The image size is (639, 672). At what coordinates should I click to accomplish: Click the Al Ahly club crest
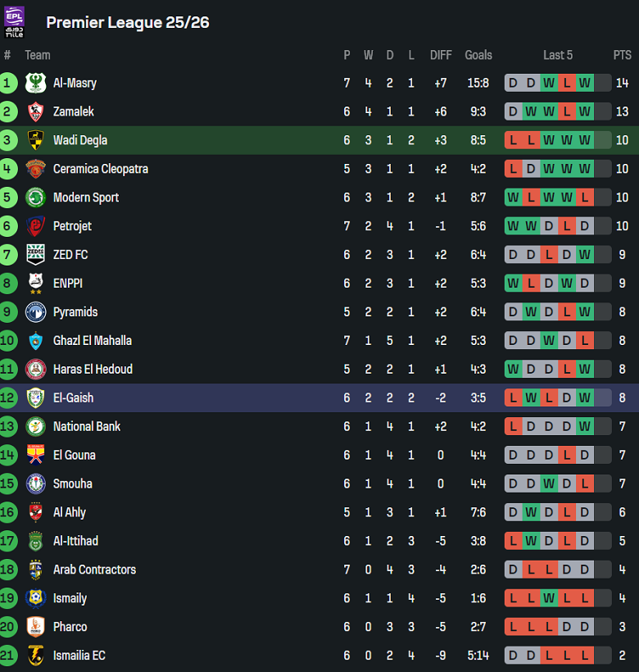(x=35, y=512)
